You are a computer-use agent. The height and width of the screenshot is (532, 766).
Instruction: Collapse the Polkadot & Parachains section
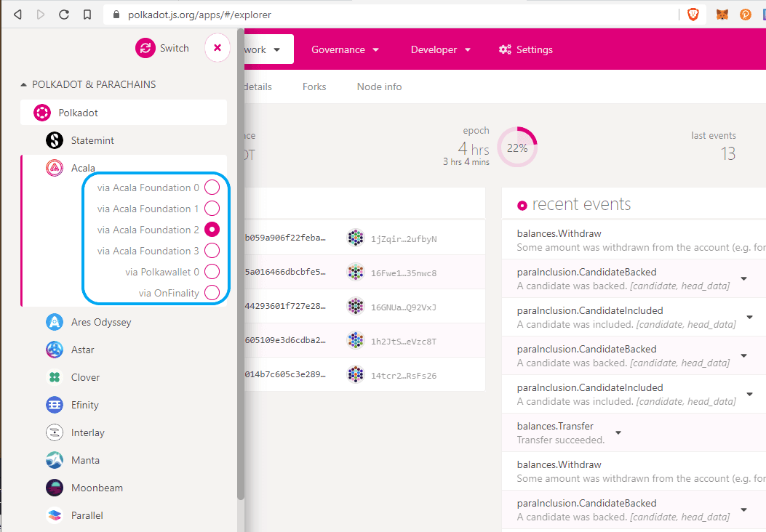[24, 84]
